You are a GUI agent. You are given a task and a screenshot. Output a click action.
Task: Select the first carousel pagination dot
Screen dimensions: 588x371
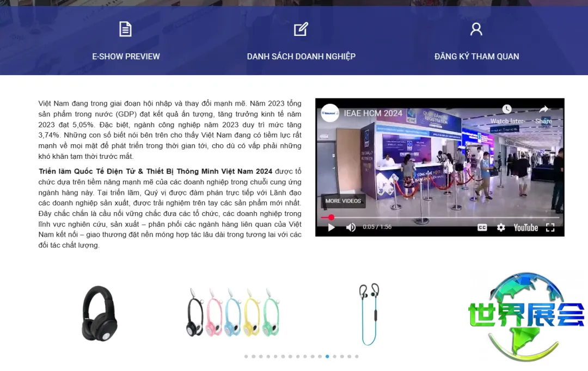coord(246,357)
